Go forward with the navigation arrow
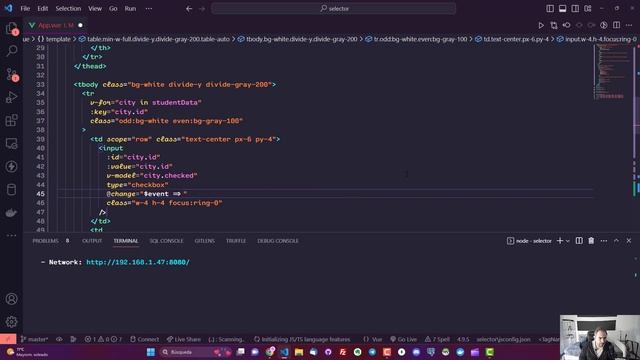The width and height of the screenshot is (640, 360). click(x=202, y=9)
